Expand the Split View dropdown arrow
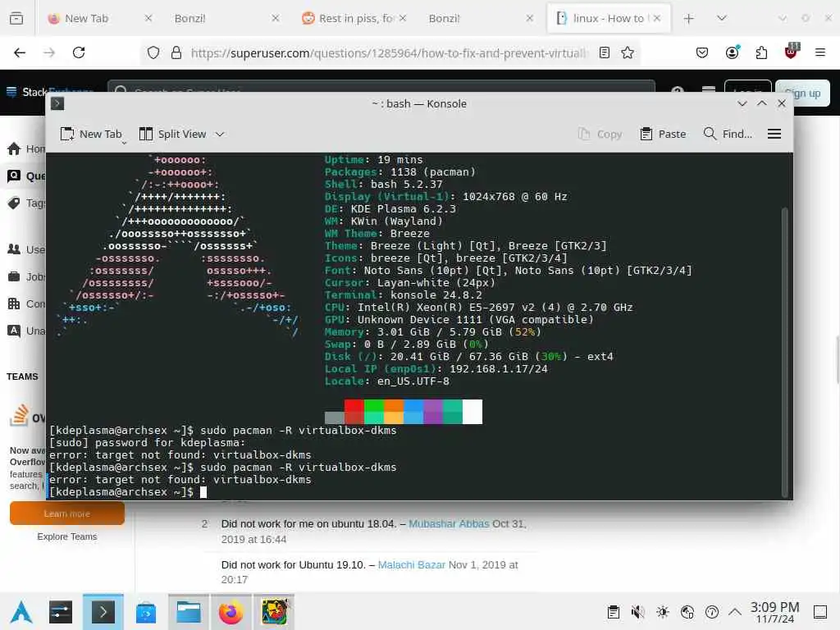Screen dimensions: 840x630 point(220,135)
